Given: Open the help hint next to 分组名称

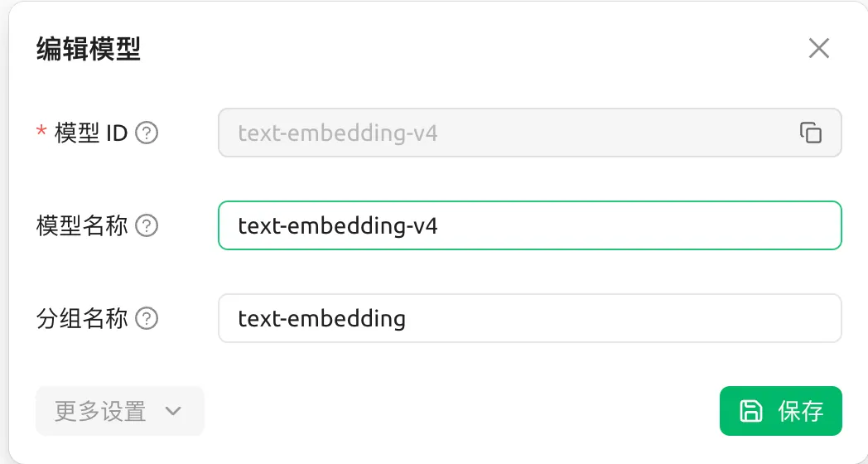Looking at the screenshot, I should click(147, 318).
